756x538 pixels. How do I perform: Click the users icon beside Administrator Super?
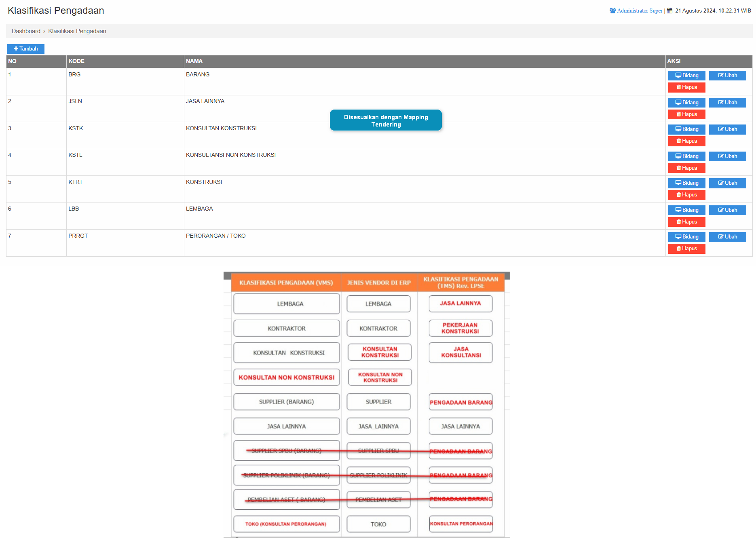612,11
